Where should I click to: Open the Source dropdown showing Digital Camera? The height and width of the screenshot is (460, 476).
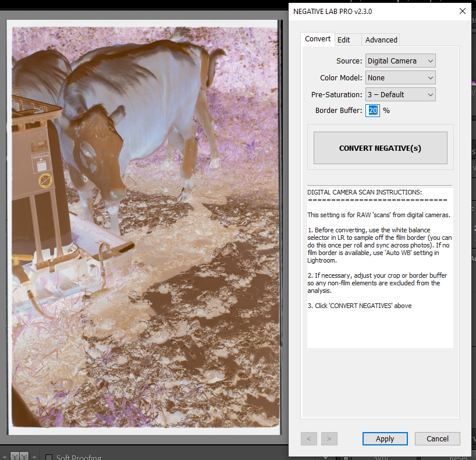tap(400, 61)
